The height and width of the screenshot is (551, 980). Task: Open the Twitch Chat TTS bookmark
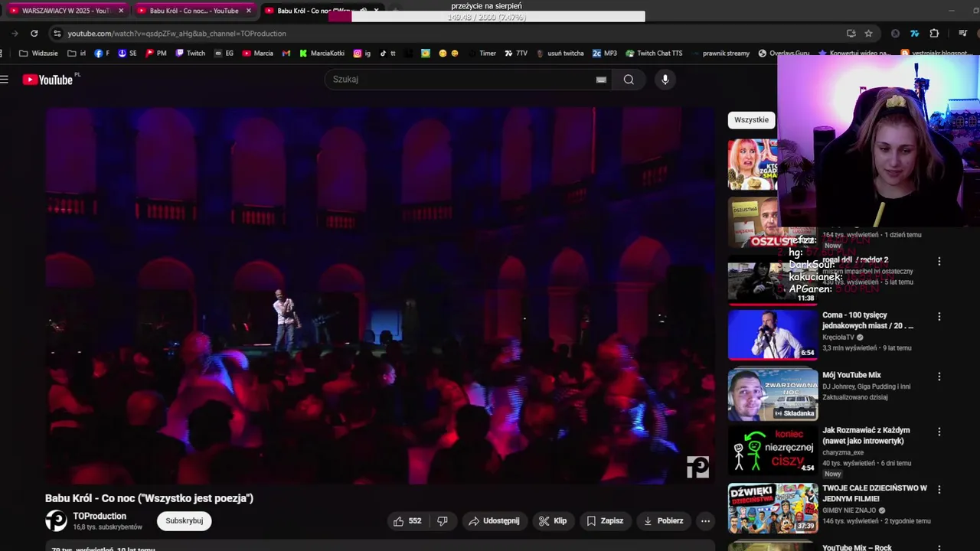(654, 54)
